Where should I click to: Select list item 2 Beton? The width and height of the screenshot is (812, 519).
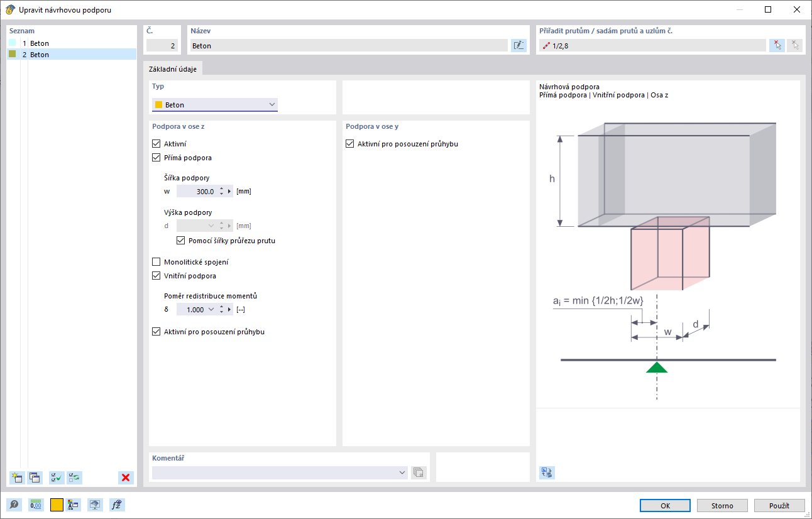click(72, 55)
